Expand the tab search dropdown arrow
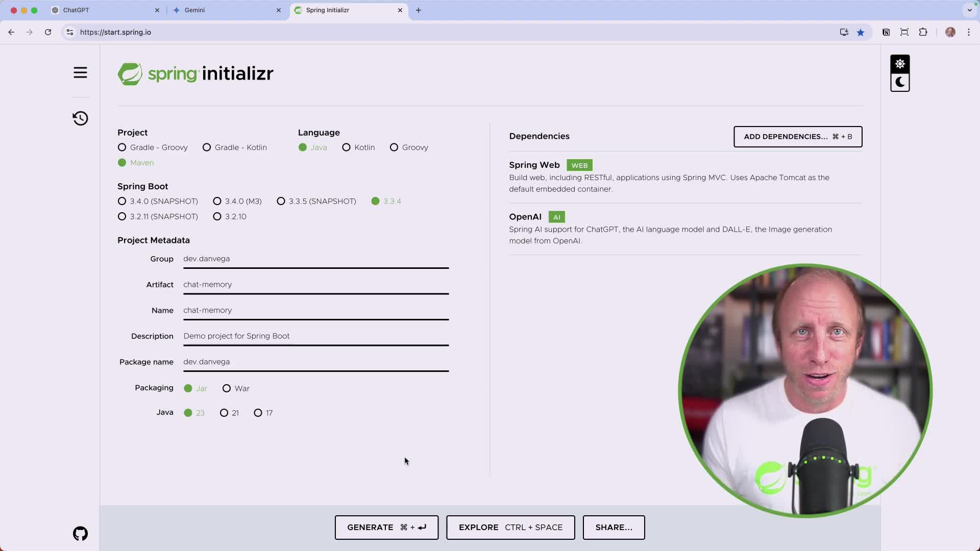Screen dimensions: 980x551 pyautogui.click(x=969, y=10)
